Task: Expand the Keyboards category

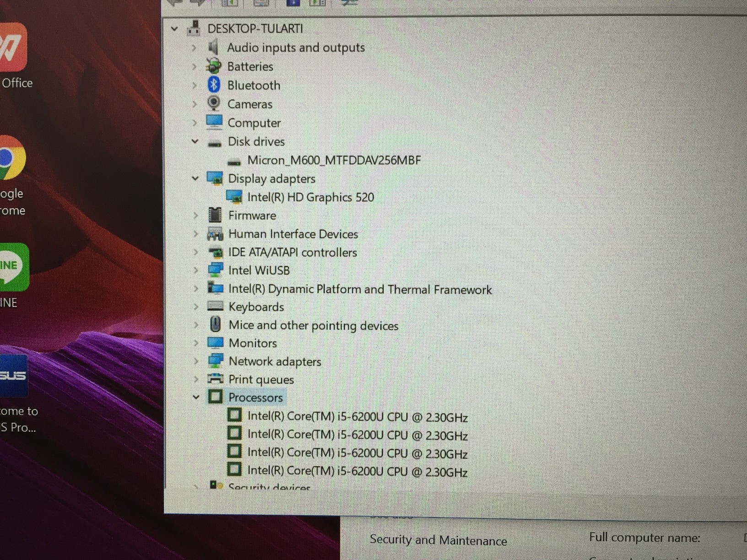Action: [196, 307]
